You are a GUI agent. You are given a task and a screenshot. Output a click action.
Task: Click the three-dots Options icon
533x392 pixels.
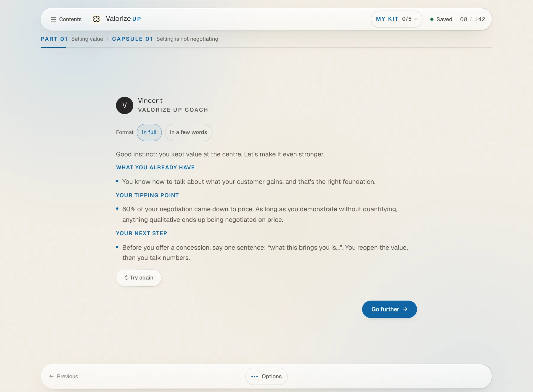[254, 377]
